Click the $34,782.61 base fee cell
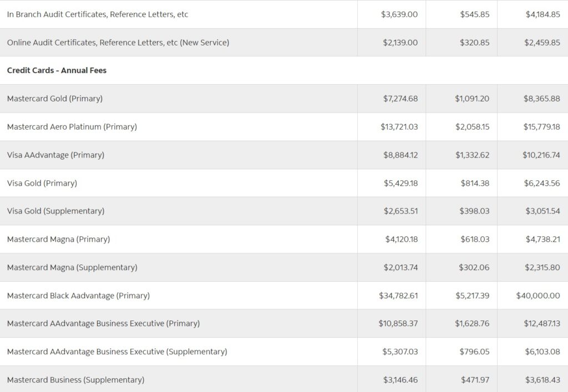The height and width of the screenshot is (392, 568). point(398,296)
